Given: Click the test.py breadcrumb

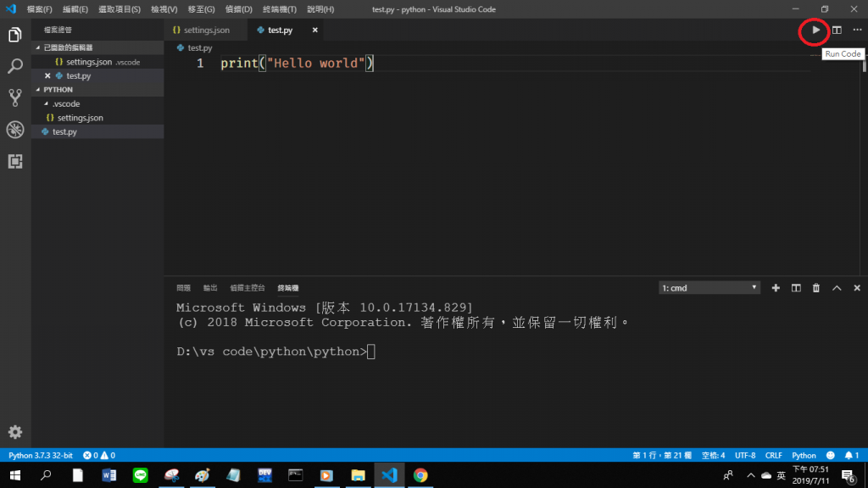Looking at the screenshot, I should coord(194,48).
